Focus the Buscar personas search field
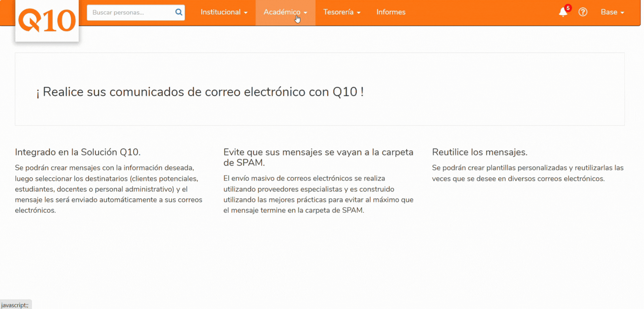 pos(136,12)
